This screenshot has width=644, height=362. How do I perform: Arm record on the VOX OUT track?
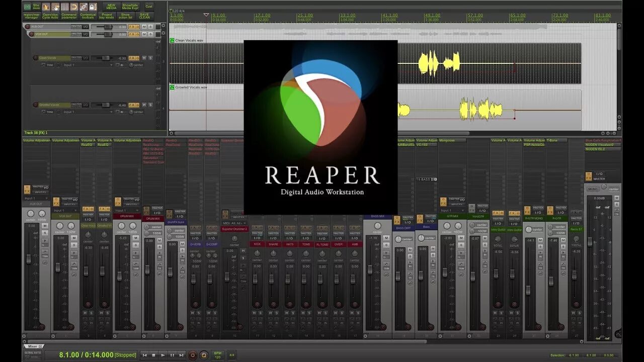pyautogui.click(x=31, y=34)
